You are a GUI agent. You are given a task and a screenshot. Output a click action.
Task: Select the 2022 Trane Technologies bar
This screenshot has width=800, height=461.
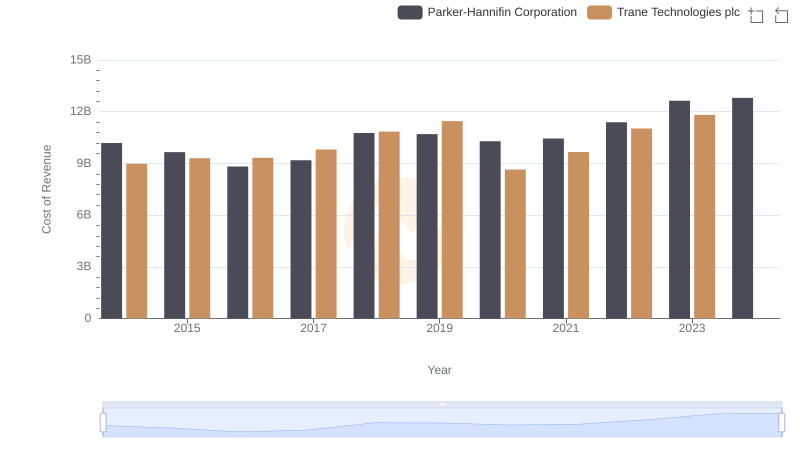(642, 224)
